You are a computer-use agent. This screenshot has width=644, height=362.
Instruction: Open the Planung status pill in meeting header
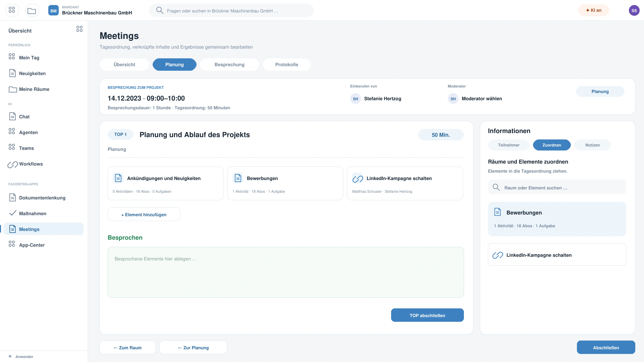600,92
